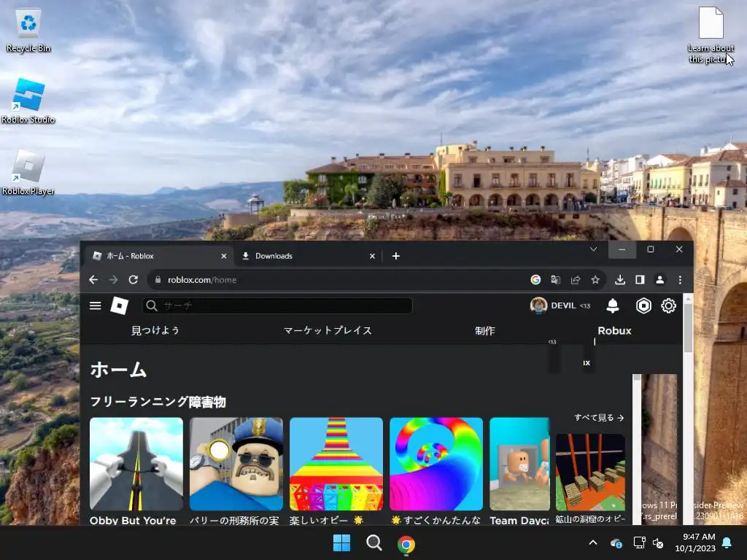Viewport: 747px width, 560px height.
Task: Switch to the ホーム - Roblox tab
Action: click(x=158, y=256)
